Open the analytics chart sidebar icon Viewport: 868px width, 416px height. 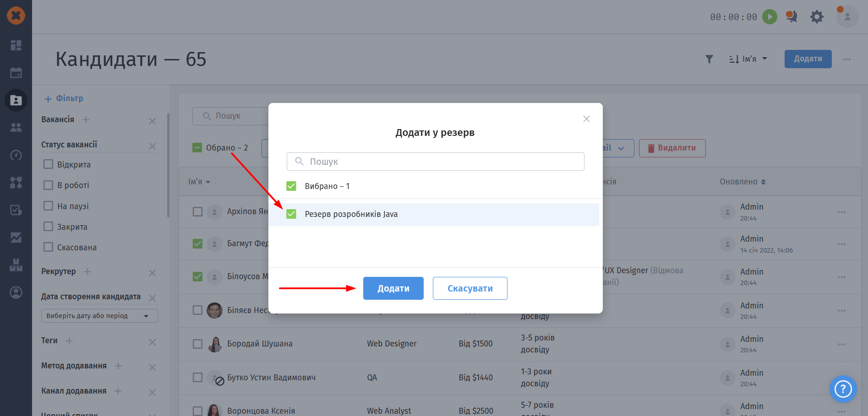click(x=16, y=238)
